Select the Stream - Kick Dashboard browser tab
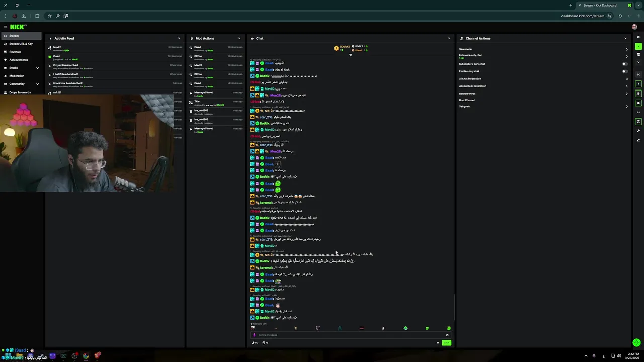 [604, 5]
